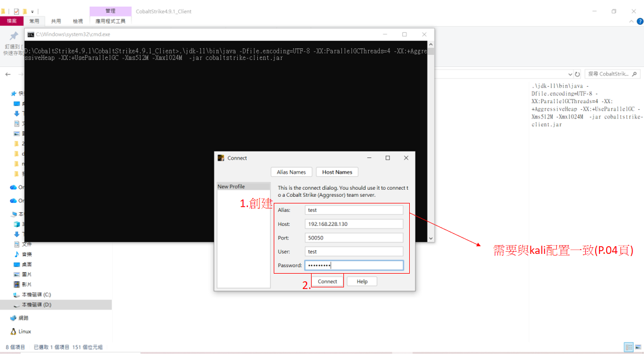Click the search magnifier icon

635,74
